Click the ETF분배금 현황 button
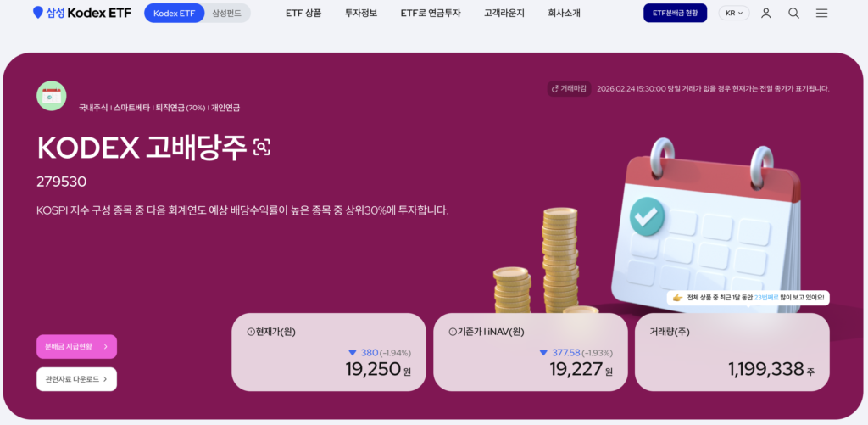868x425 pixels. [x=675, y=14]
